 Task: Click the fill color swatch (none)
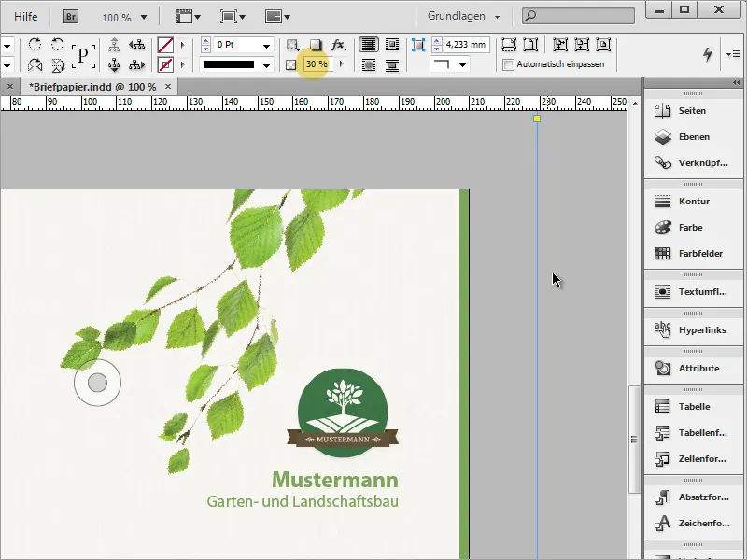click(x=165, y=45)
